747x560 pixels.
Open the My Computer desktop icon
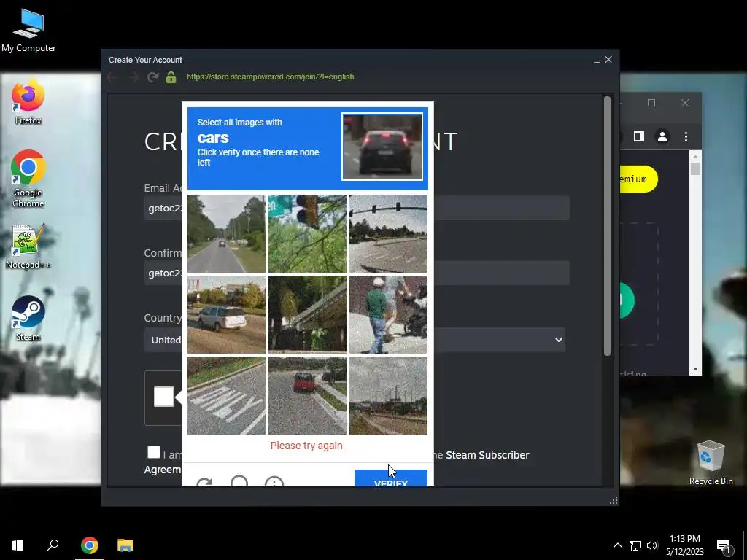tap(28, 30)
